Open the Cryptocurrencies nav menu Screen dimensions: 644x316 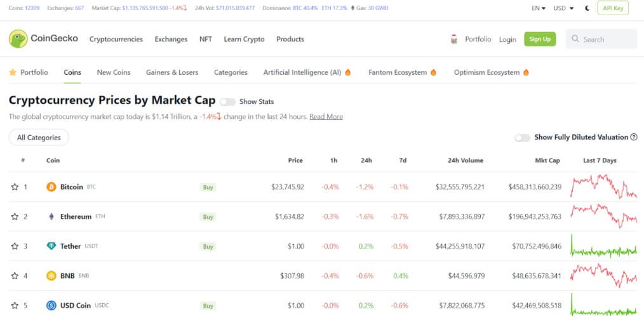click(x=116, y=39)
